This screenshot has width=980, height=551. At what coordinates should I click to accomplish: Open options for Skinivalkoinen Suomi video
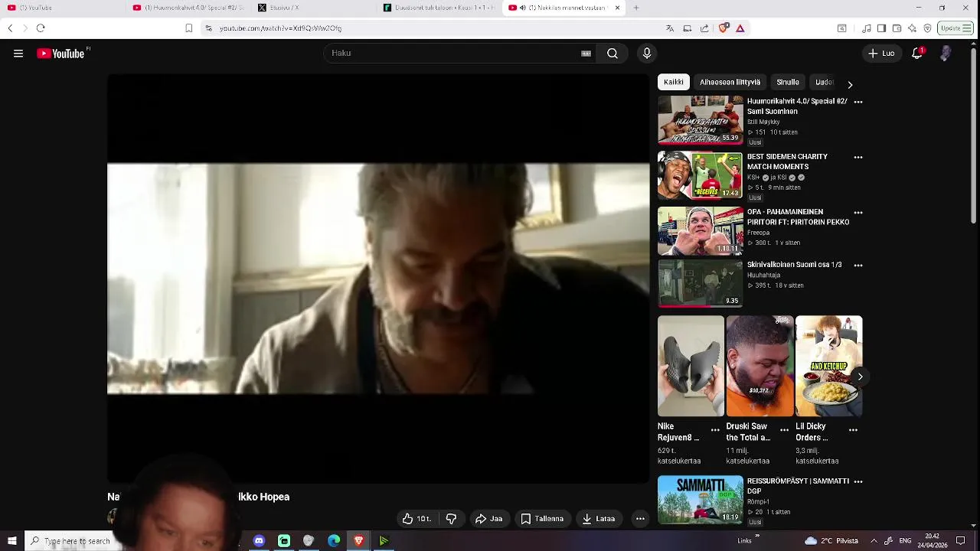(x=858, y=266)
